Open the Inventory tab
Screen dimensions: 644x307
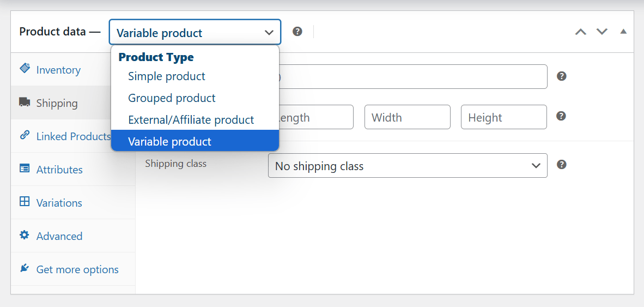pyautogui.click(x=72, y=69)
